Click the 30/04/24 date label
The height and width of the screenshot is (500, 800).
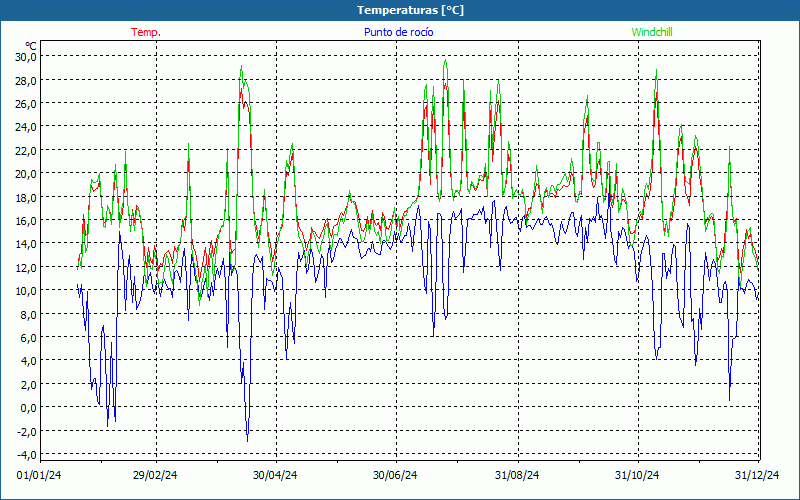click(275, 475)
